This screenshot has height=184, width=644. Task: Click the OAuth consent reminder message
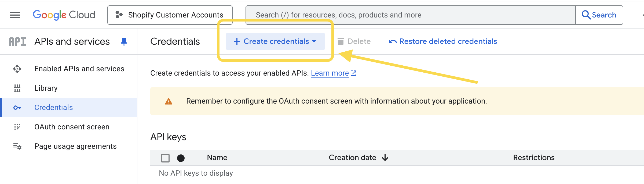coord(336,101)
